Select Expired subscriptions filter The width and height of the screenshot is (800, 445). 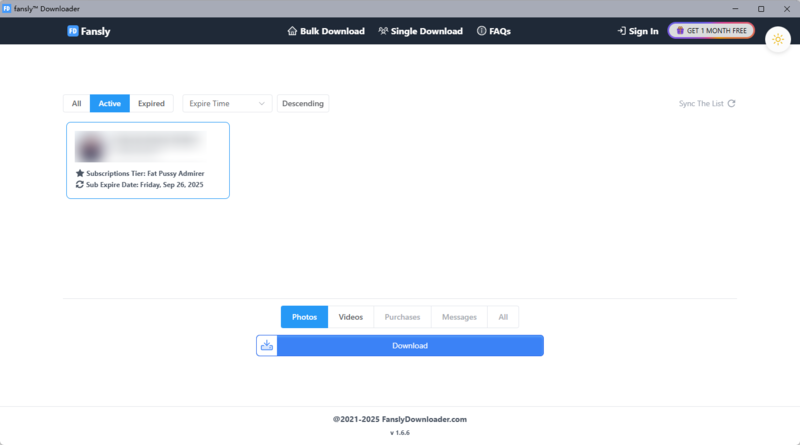[x=151, y=103]
